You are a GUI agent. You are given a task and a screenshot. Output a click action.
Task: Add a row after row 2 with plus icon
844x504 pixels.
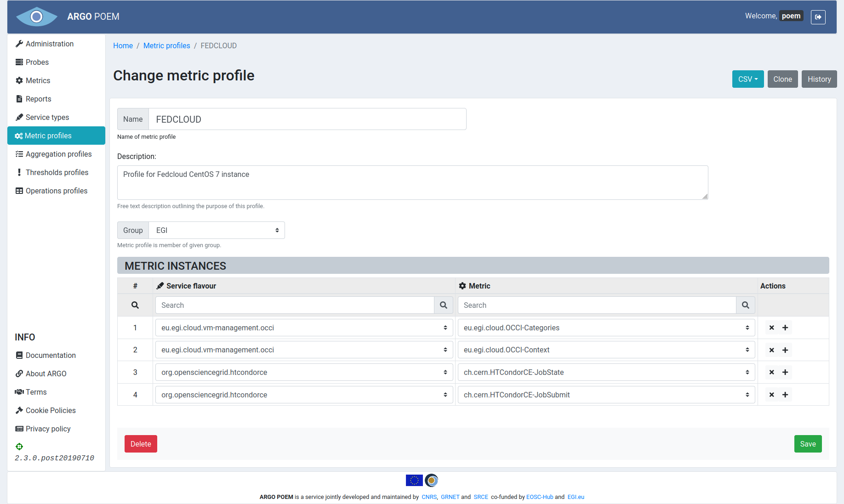(x=785, y=350)
